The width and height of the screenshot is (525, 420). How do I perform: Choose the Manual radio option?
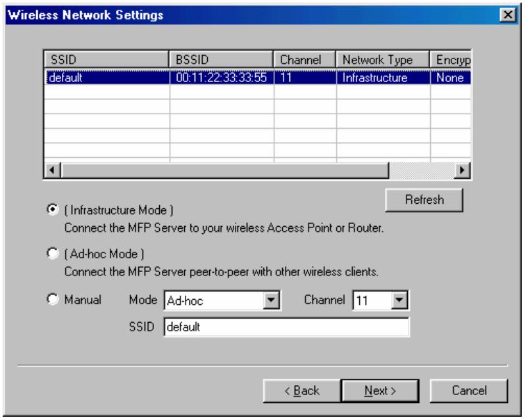pyautogui.click(x=53, y=299)
